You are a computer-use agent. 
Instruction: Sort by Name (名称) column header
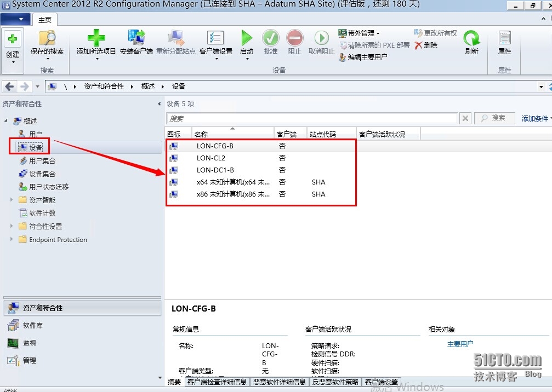point(233,134)
